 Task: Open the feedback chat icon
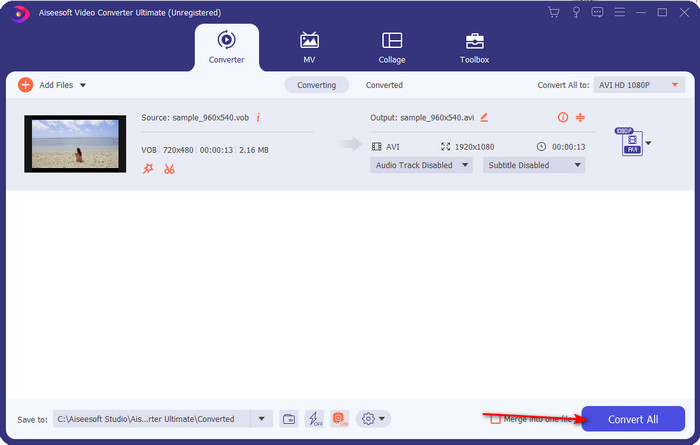tap(597, 12)
